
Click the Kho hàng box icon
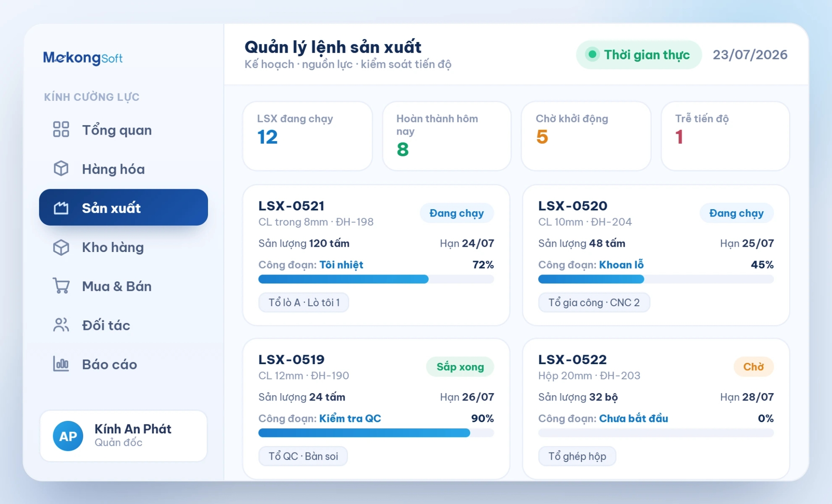[x=61, y=247]
